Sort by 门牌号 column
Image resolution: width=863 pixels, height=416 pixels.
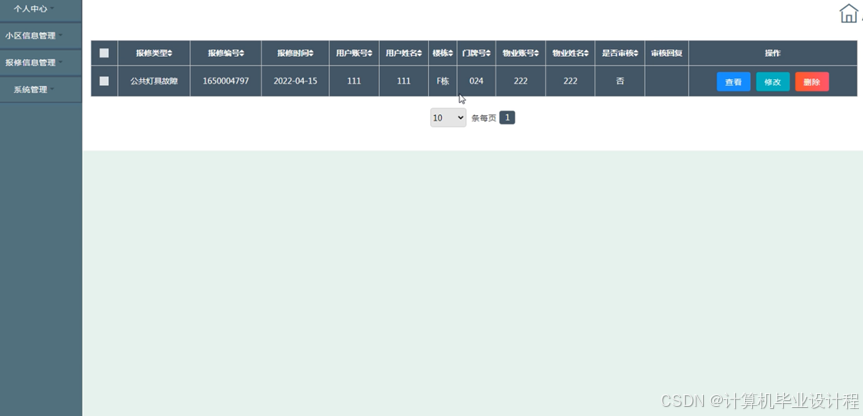tap(476, 53)
